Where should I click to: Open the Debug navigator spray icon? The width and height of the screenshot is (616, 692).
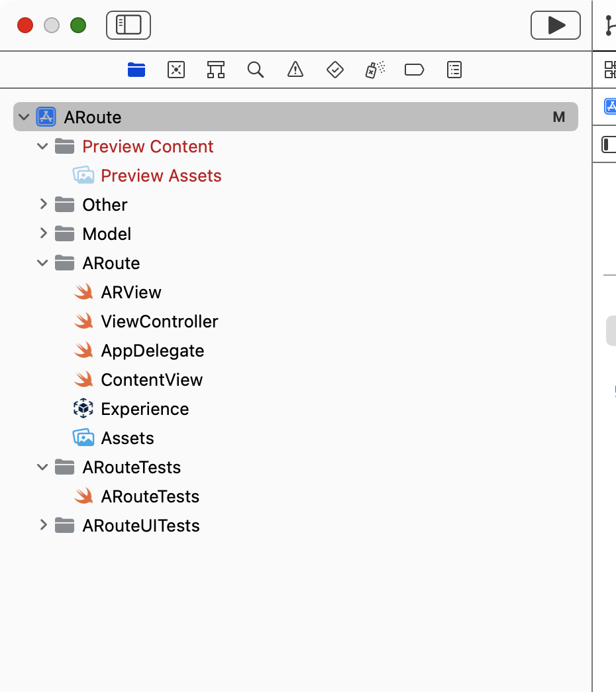[375, 70]
